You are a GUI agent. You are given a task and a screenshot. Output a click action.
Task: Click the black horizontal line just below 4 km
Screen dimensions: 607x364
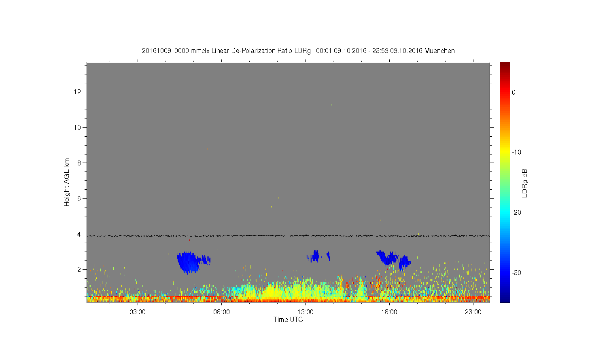pos(288,235)
